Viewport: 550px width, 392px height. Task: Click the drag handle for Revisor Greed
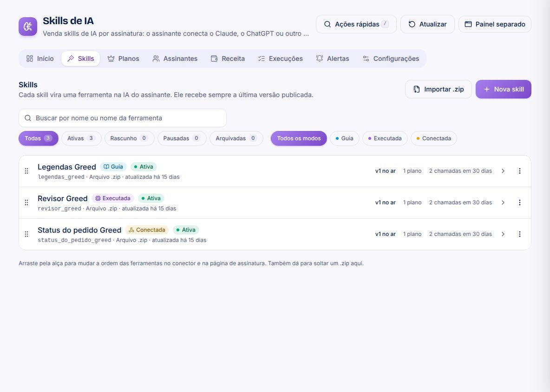[26, 203]
